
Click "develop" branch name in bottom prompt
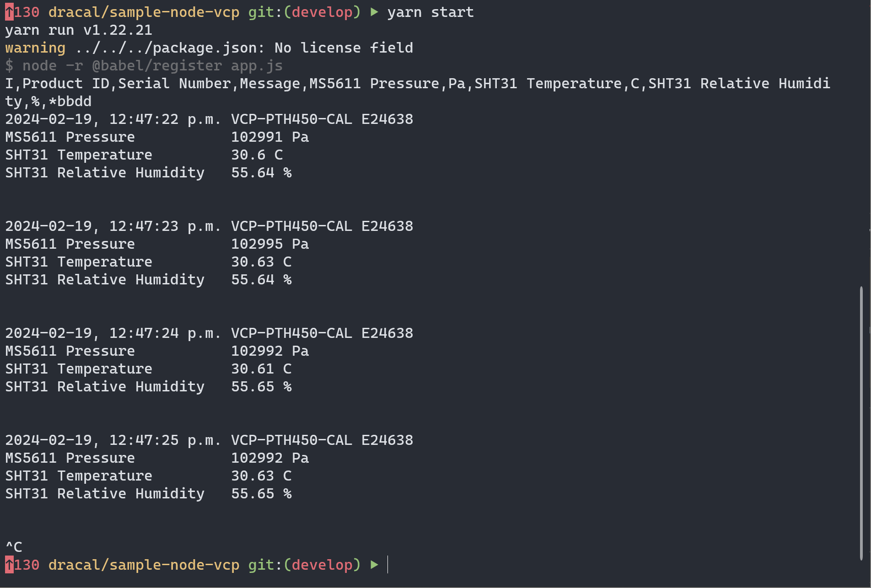tap(322, 565)
